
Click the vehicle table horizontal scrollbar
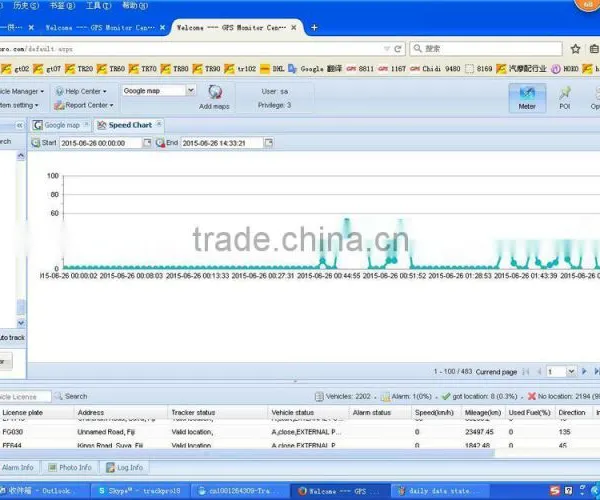(247, 454)
